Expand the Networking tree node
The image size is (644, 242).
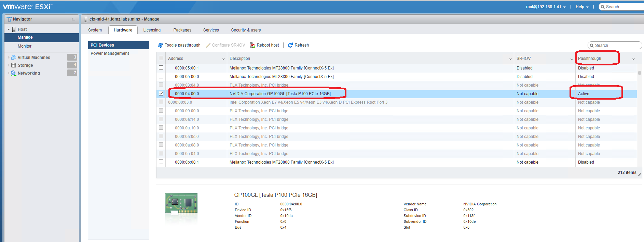[9, 73]
